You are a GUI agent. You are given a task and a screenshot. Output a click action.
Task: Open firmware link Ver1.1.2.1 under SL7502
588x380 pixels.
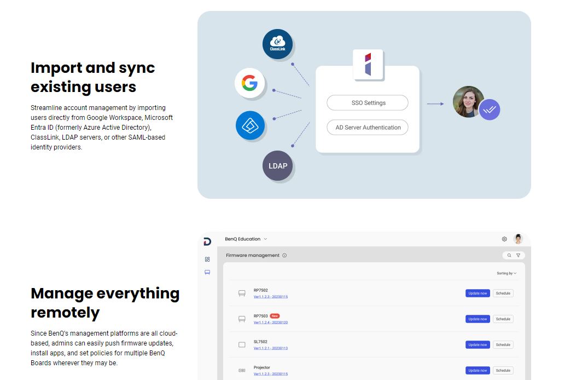(271, 348)
